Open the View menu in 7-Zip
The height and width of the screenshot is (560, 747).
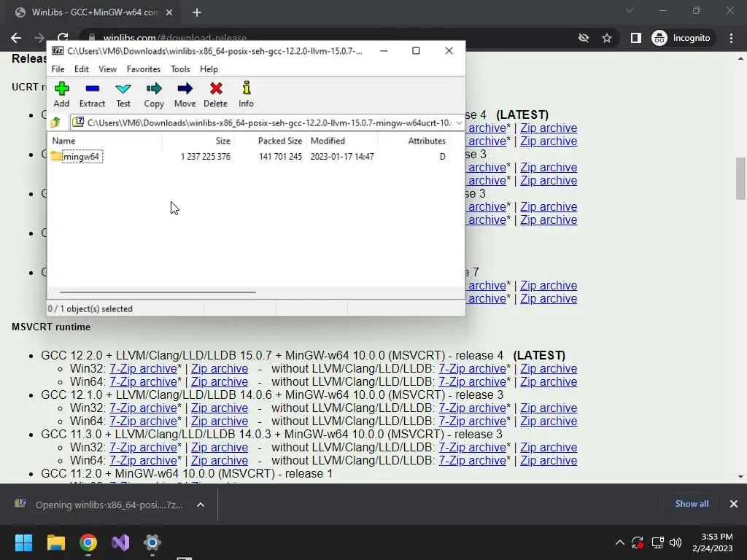click(108, 69)
